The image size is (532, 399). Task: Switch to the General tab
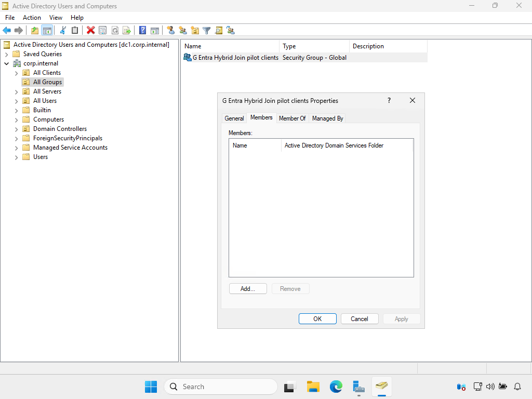pos(234,118)
